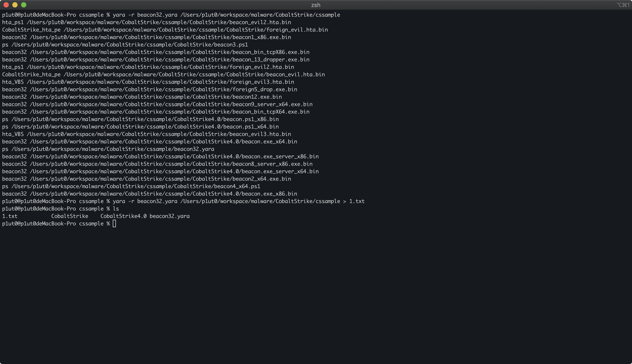This screenshot has width=632, height=364.
Task: Click the beacon_bin_tcpX86.exe.bin result line
Action: [156, 52]
